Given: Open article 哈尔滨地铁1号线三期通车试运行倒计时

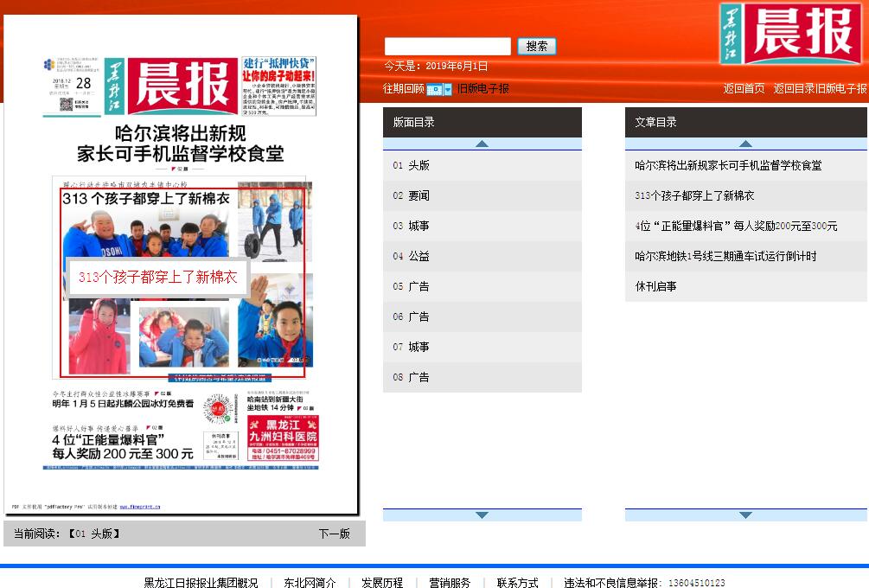Looking at the screenshot, I should click(725, 256).
